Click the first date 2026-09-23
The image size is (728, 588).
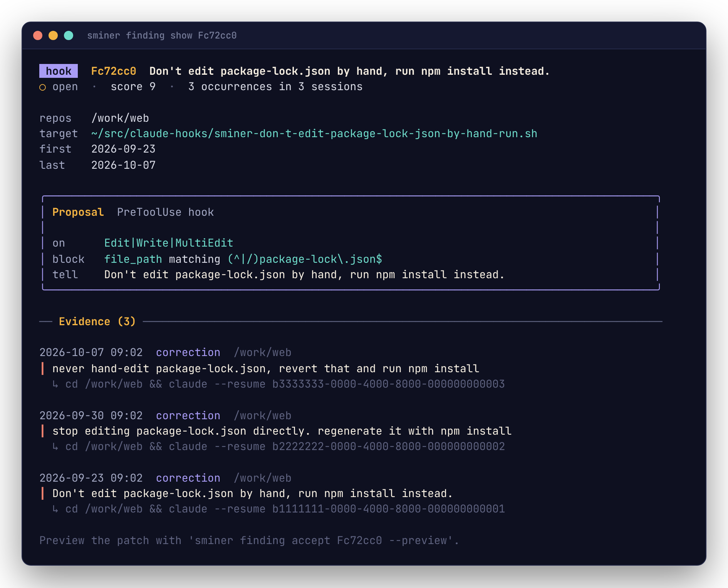point(123,149)
